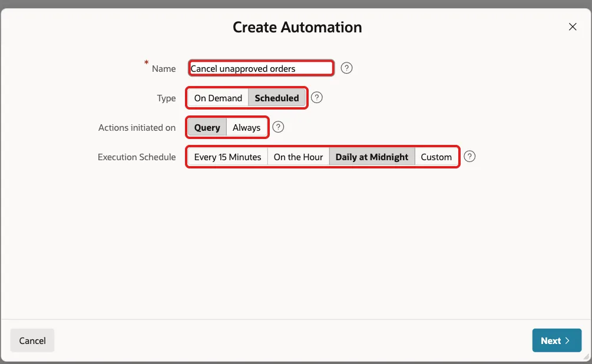This screenshot has width=592, height=364.
Task: Choose the Custom execution schedule
Action: (436, 157)
